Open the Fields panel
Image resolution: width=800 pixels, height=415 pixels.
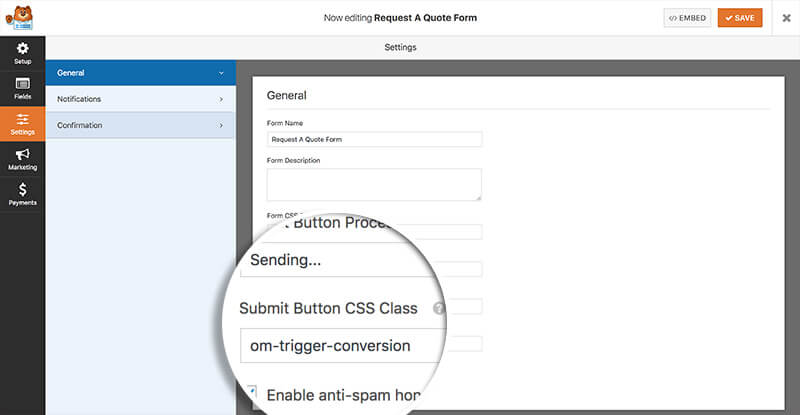[22, 88]
